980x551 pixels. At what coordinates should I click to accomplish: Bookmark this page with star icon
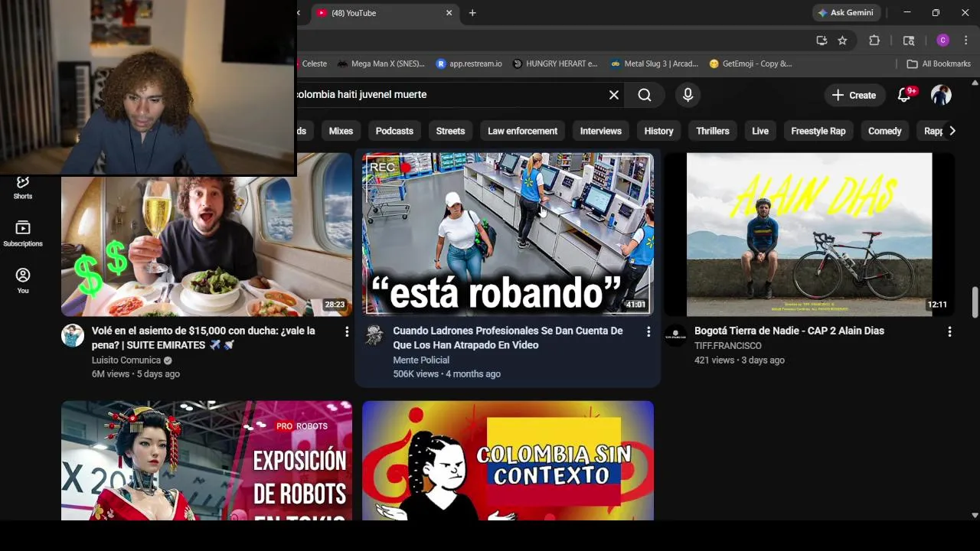pyautogui.click(x=842, y=41)
